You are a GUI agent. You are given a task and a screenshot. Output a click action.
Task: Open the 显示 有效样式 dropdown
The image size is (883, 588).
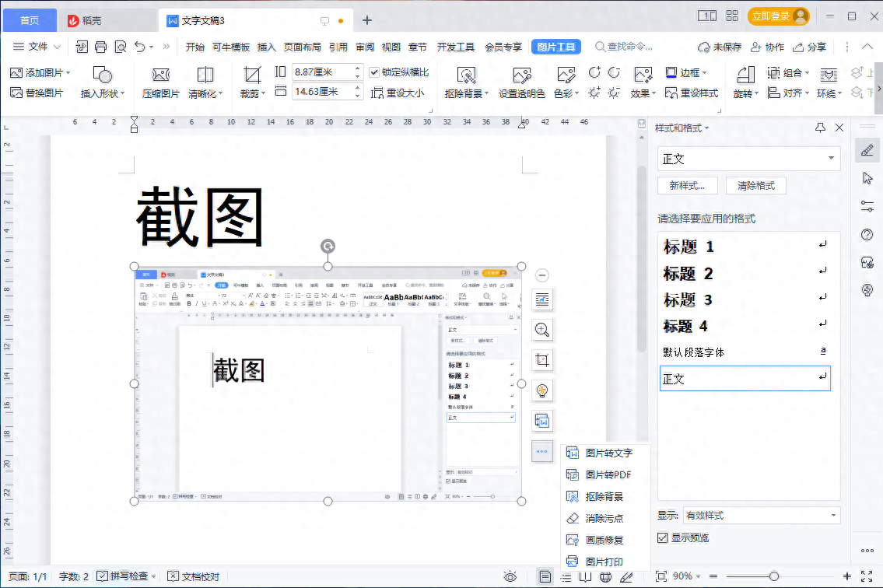pos(834,516)
